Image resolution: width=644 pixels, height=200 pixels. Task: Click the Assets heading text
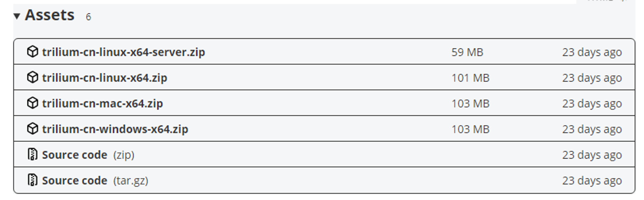(x=50, y=15)
